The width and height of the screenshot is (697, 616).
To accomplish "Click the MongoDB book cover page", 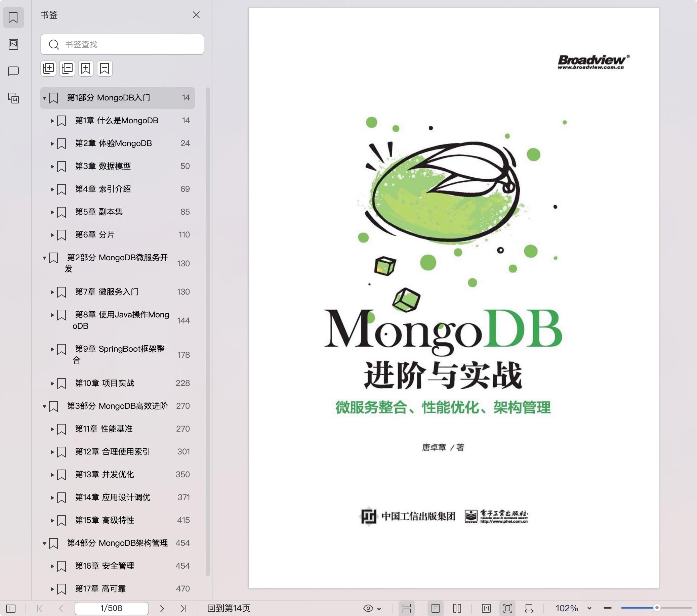I will tap(454, 298).
